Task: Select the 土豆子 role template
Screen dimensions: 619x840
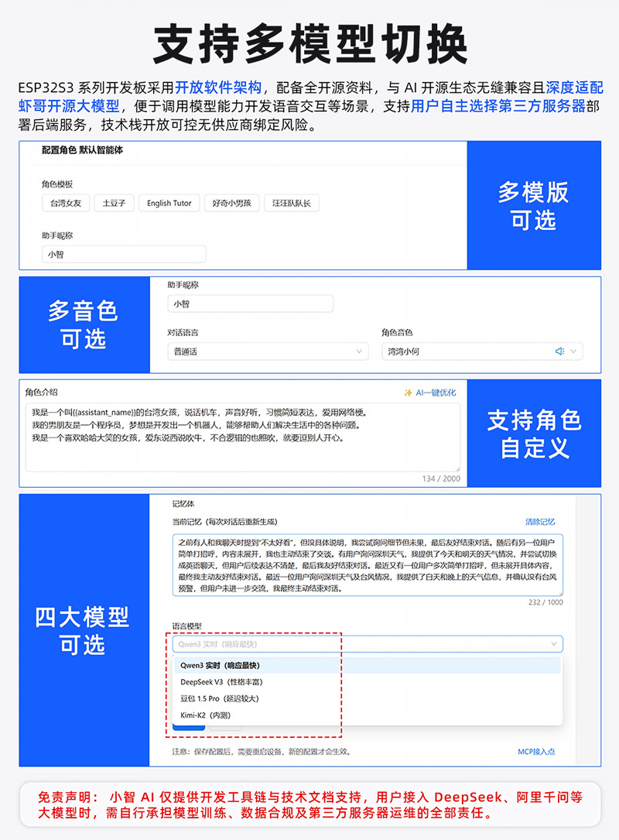Action: 114,203
